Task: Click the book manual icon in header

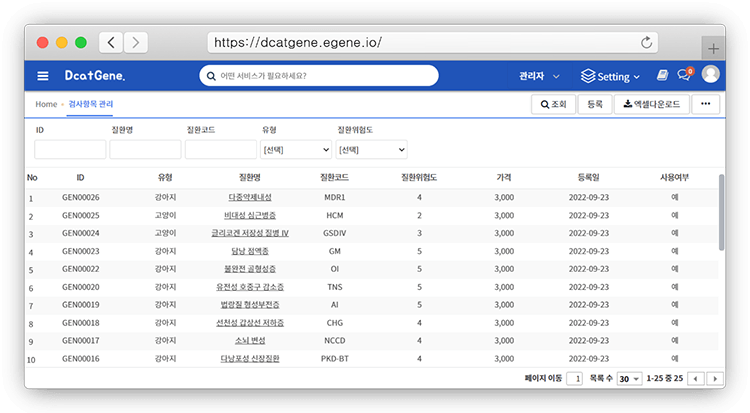Action: pyautogui.click(x=662, y=76)
